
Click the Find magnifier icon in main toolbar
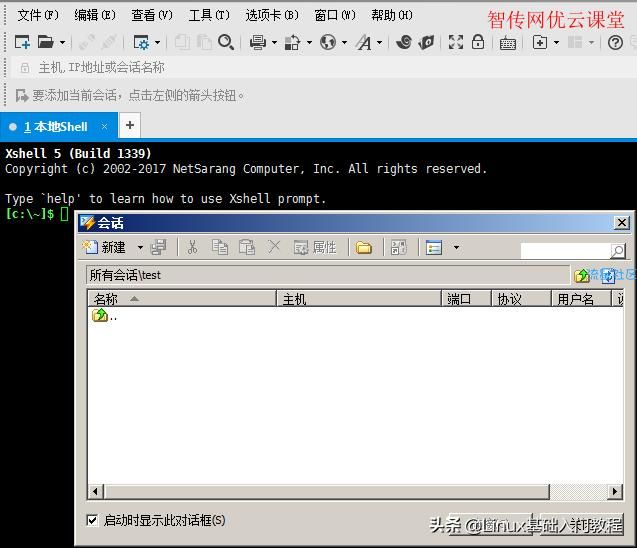coord(225,42)
